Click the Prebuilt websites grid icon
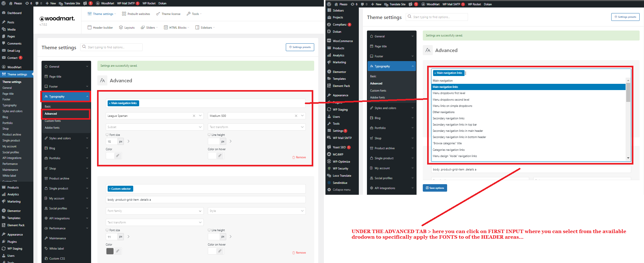The width and height of the screenshot is (644, 263). coord(124,14)
